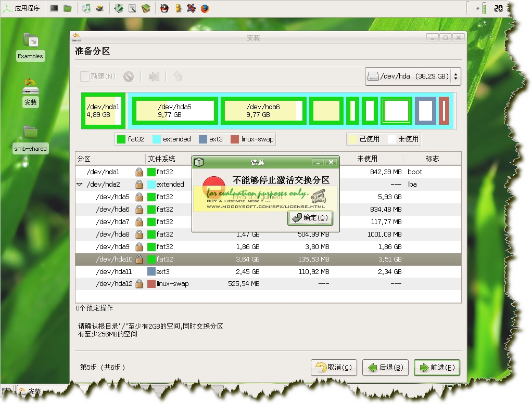This screenshot has height=404, width=532.
Task: Open the yellow figure messenger launcher
Action: coord(179,8)
